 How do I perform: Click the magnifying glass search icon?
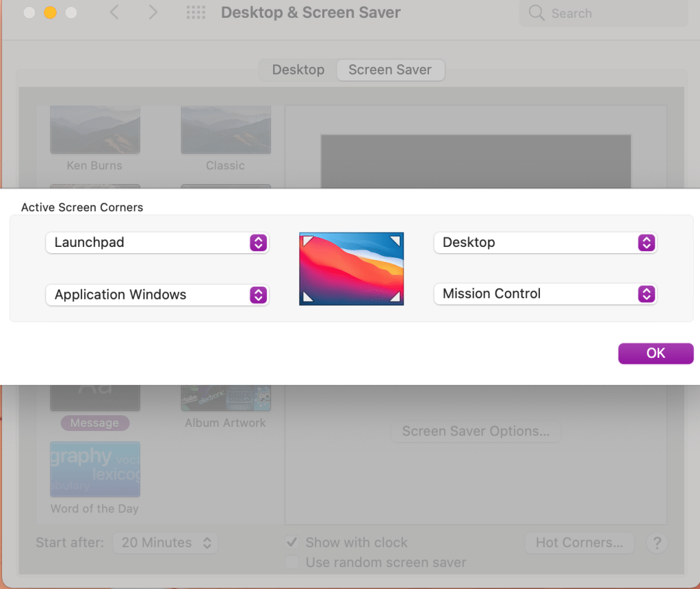[x=537, y=13]
